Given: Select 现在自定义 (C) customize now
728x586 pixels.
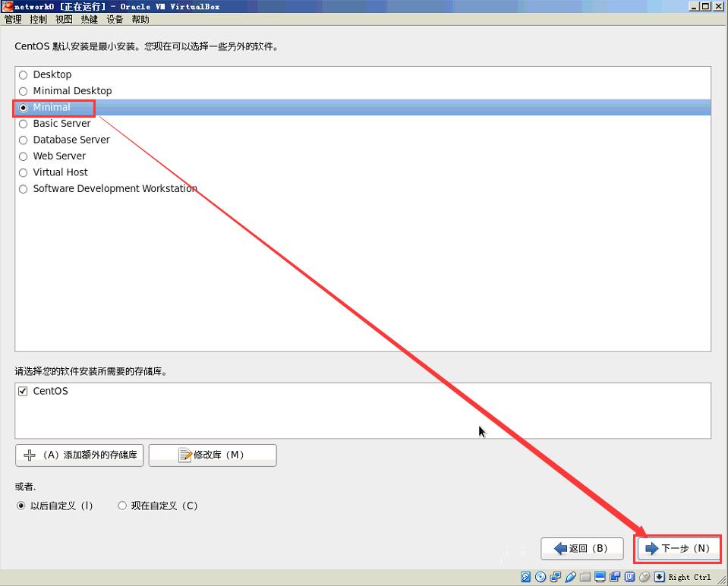Looking at the screenshot, I should [122, 506].
